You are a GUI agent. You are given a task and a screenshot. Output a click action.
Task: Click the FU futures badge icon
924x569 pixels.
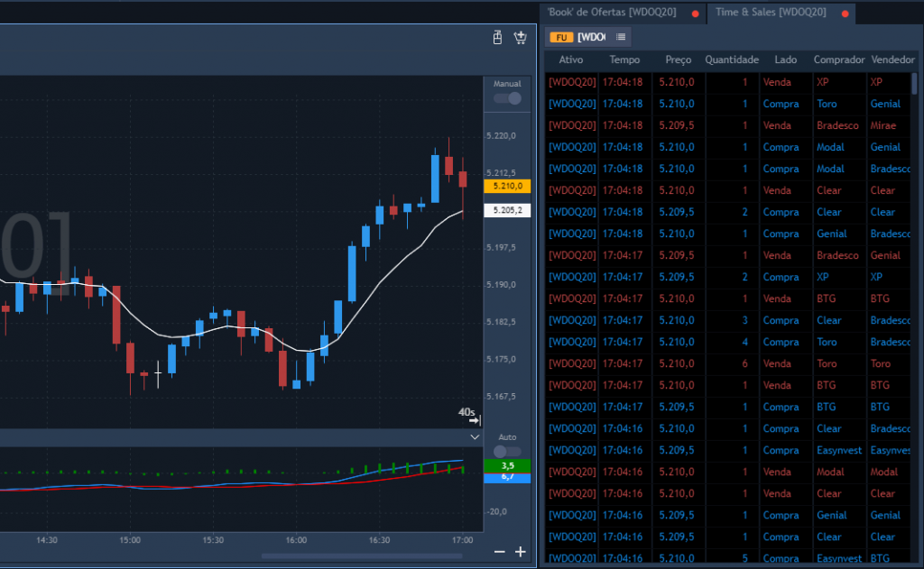coord(560,37)
